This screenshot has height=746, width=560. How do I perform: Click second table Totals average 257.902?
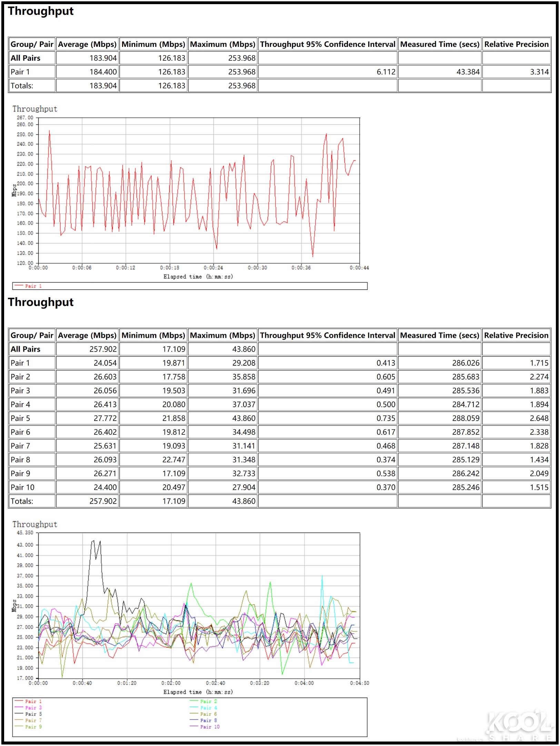(x=103, y=501)
